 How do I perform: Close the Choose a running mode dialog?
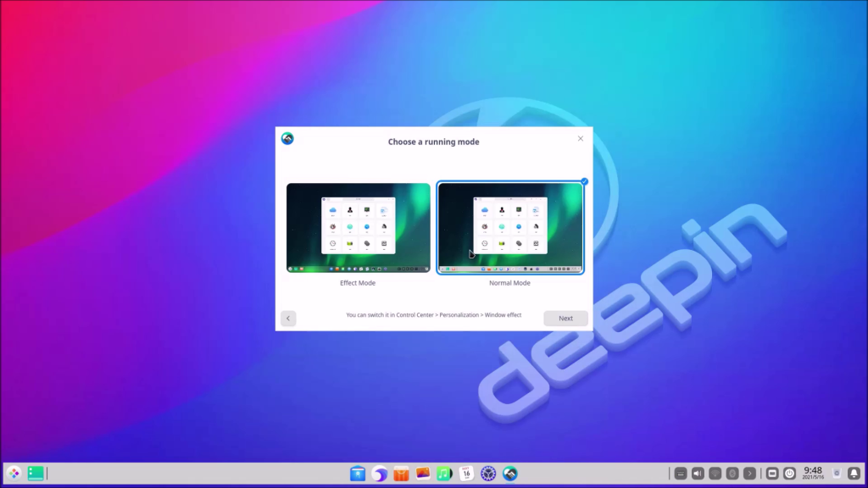(581, 139)
